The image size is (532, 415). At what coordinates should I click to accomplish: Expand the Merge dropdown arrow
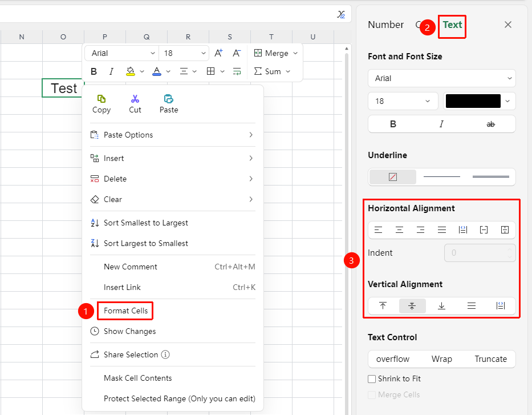pos(295,53)
